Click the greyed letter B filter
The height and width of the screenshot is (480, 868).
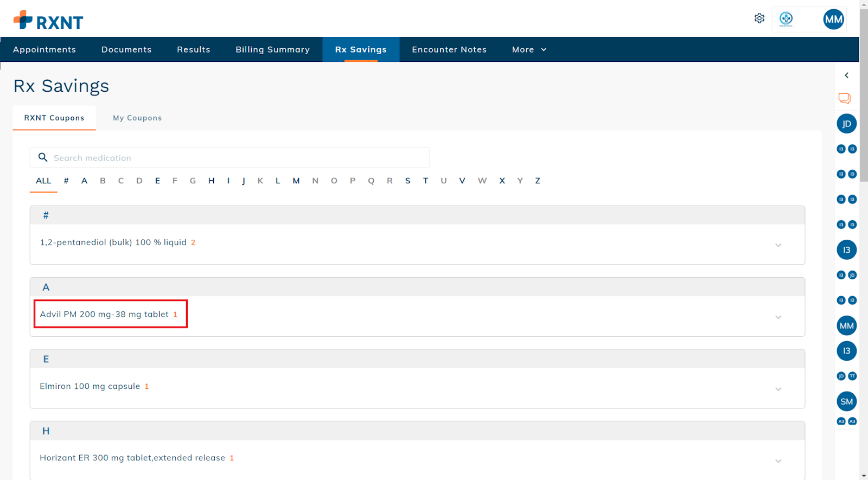click(103, 181)
